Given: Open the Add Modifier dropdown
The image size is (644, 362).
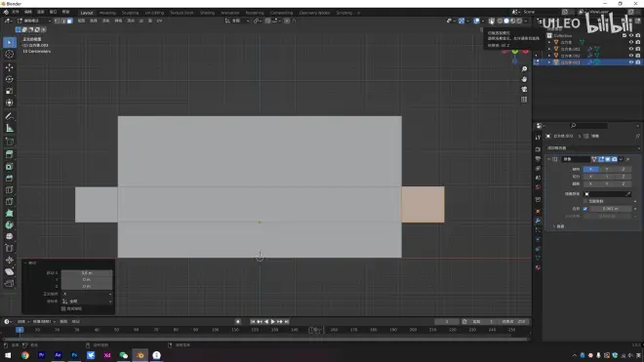Looking at the screenshot, I should 592,148.
